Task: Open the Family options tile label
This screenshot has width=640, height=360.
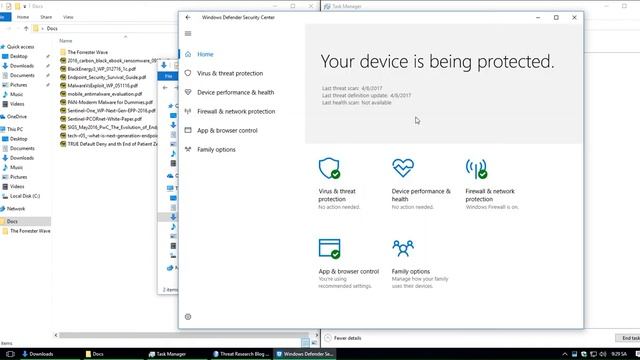Action: pyautogui.click(x=411, y=271)
